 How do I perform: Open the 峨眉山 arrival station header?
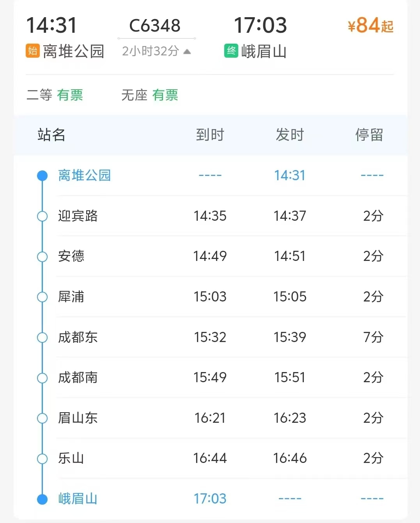tap(264, 51)
